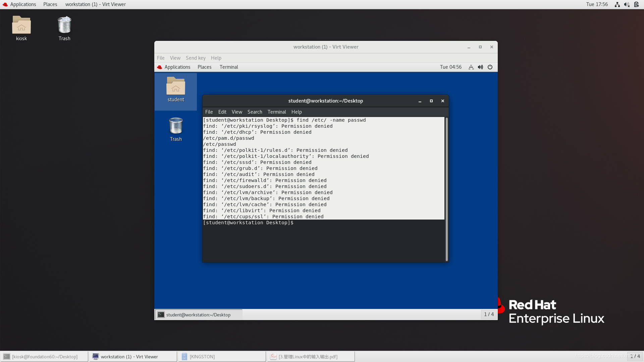Image resolution: width=644 pixels, height=362 pixels.
Task: Expand the guest Places menu
Action: click(204, 67)
